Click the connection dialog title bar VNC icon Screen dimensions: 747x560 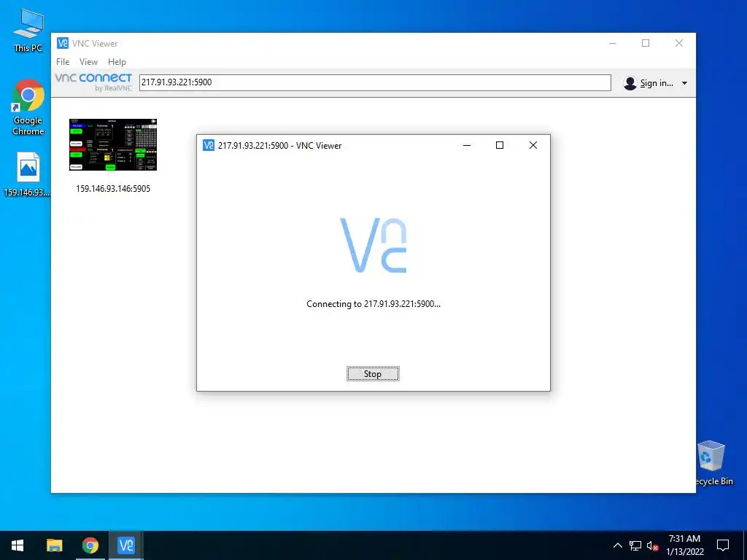(208, 145)
